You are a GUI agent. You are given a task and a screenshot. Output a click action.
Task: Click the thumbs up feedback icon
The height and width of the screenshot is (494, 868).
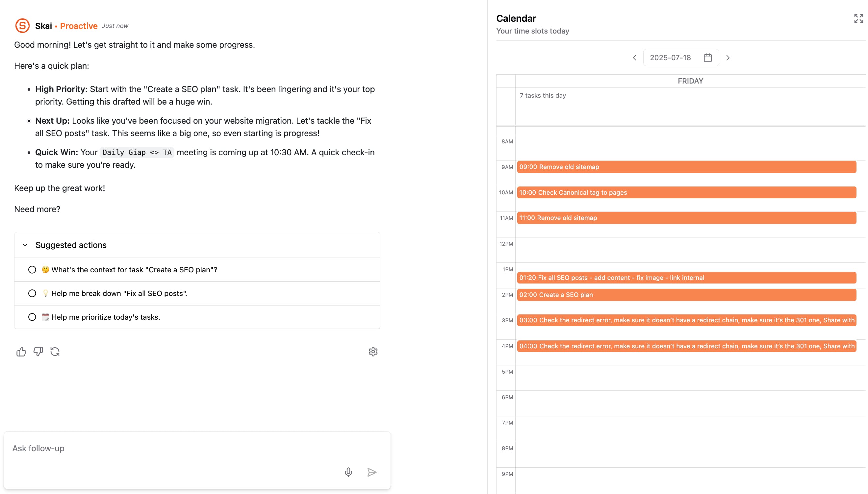21,352
